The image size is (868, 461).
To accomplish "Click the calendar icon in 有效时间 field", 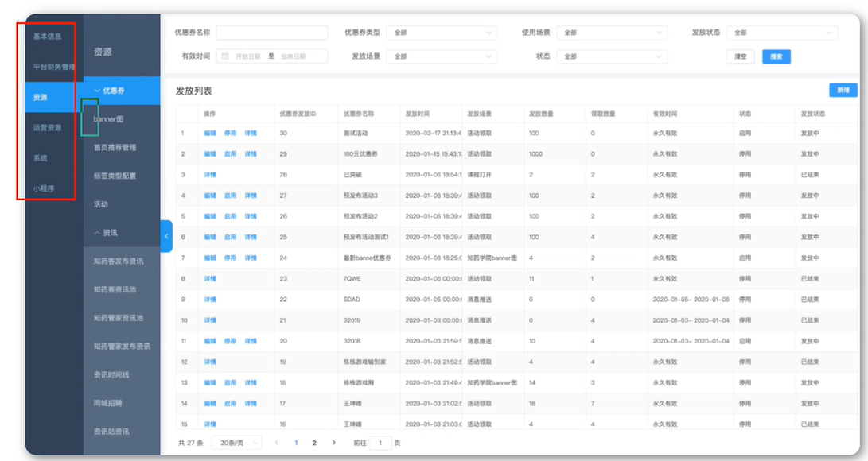I will [x=224, y=56].
